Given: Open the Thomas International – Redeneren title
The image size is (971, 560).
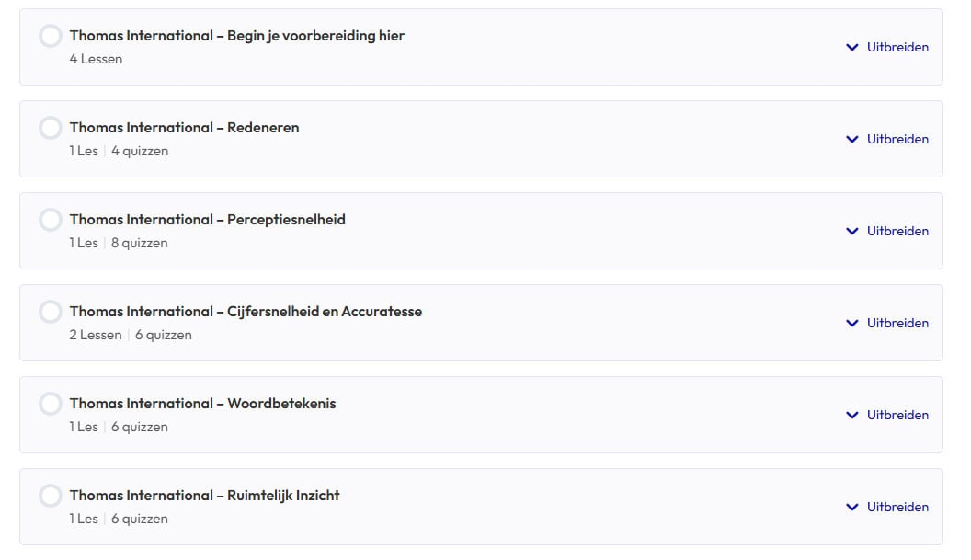Looking at the screenshot, I should [x=184, y=128].
